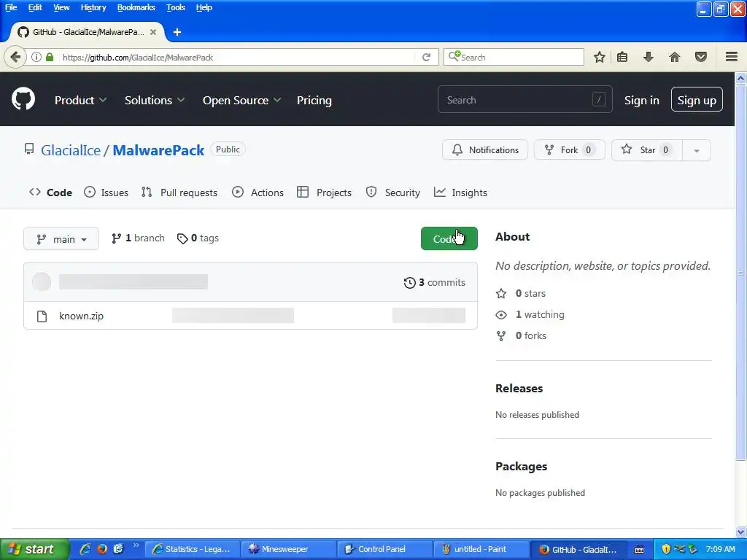The width and height of the screenshot is (747, 560).
Task: Open the MalwarePack repository link
Action: coord(158,150)
